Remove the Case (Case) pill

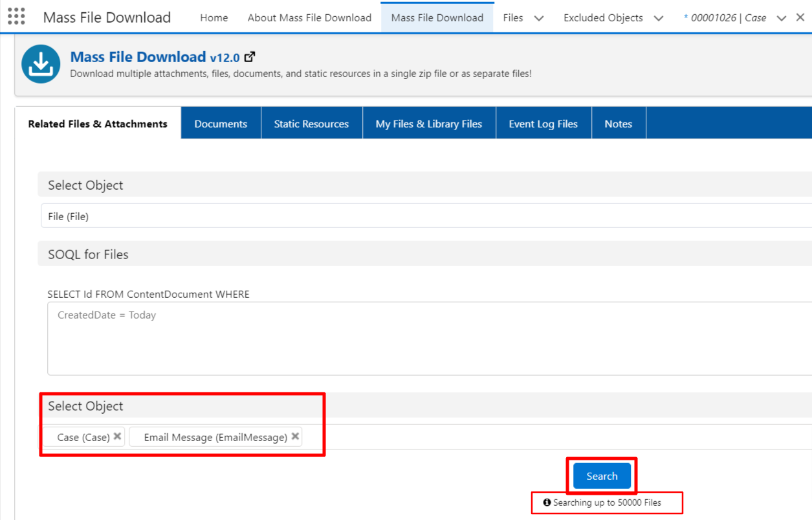[x=117, y=436]
